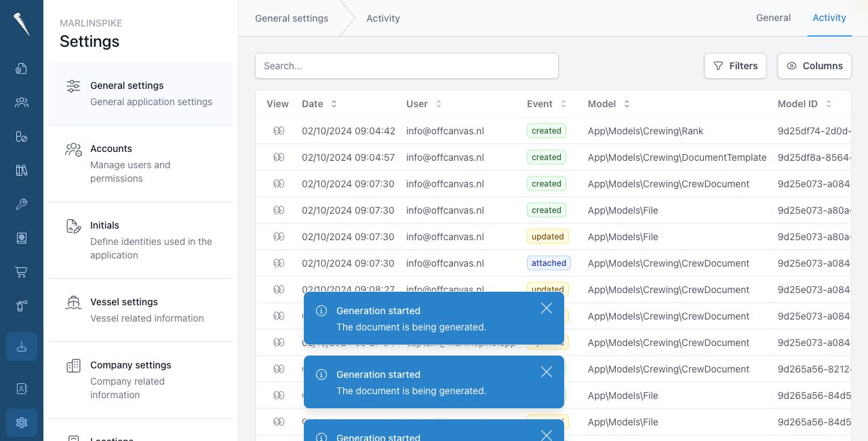Open the library books icon in sidebar
868x441 pixels.
pyautogui.click(x=22, y=170)
